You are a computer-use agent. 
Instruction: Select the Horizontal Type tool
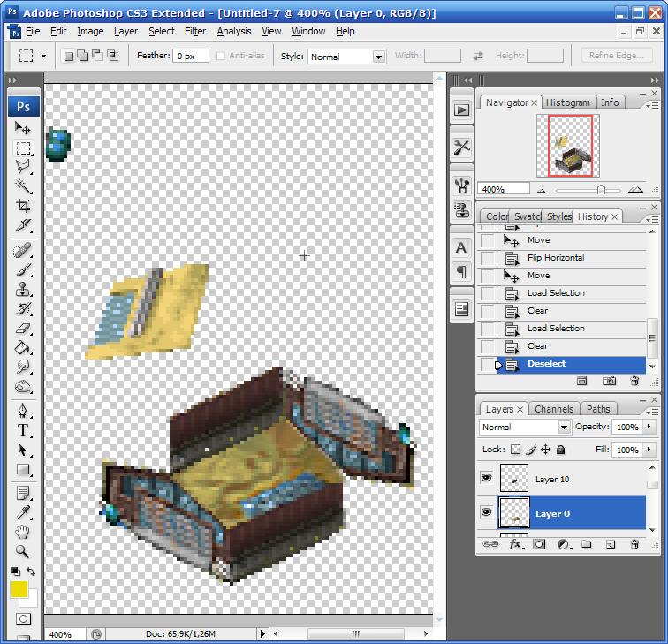(x=23, y=430)
